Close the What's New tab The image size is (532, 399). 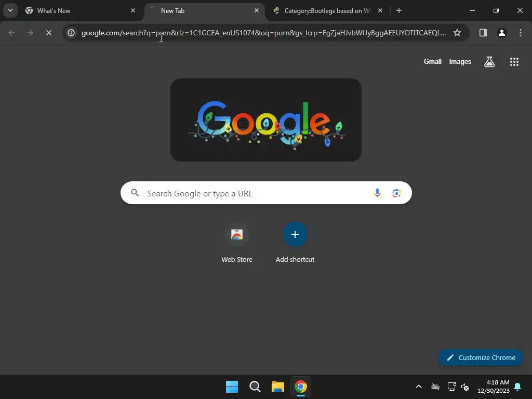pyautogui.click(x=133, y=11)
